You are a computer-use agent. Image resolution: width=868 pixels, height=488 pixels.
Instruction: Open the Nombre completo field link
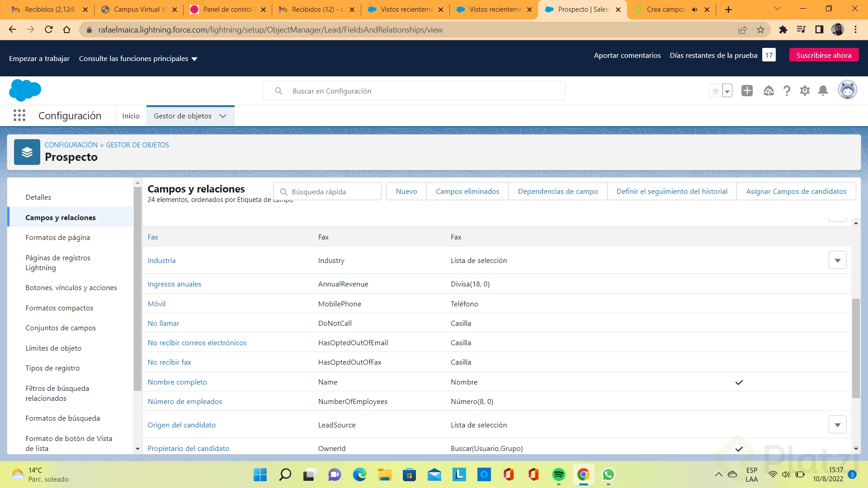tap(177, 382)
